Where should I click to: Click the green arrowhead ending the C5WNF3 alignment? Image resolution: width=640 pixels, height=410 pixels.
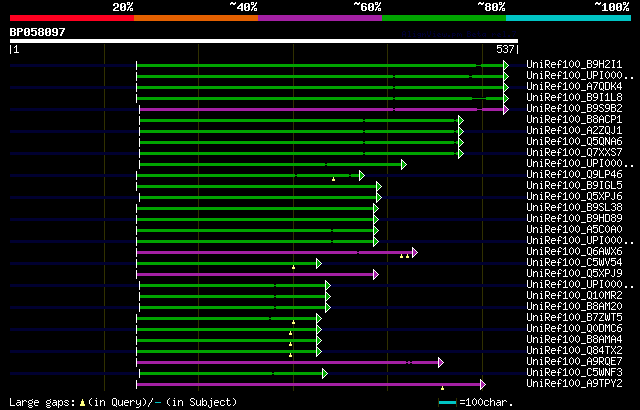point(324,374)
